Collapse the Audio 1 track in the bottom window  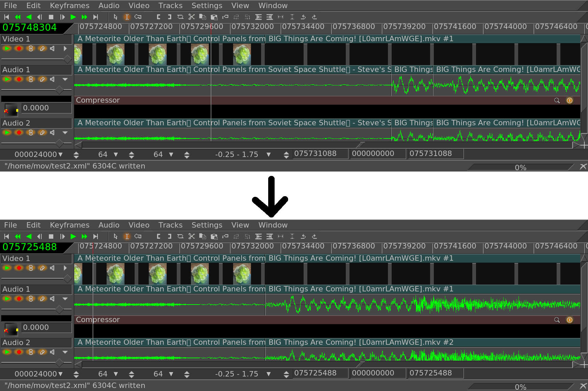tap(65, 299)
